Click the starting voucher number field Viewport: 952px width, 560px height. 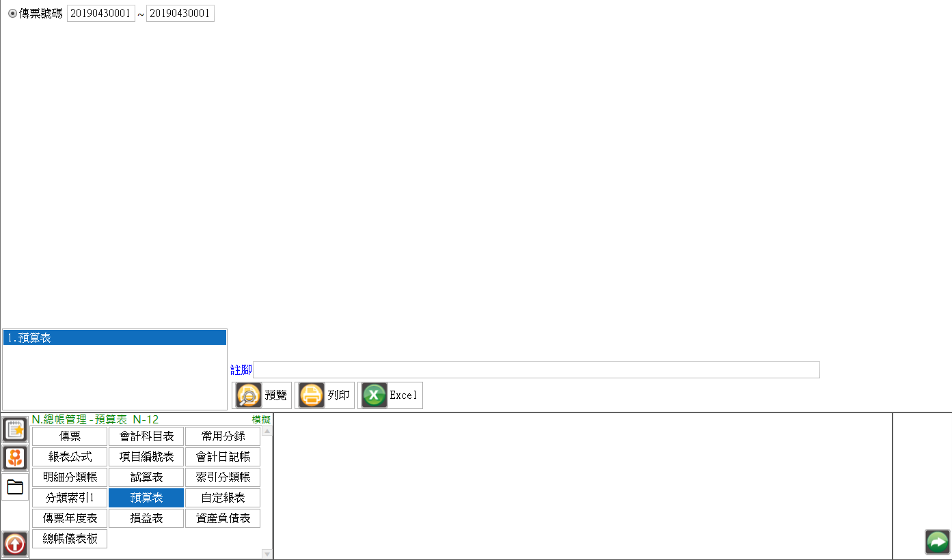click(101, 14)
